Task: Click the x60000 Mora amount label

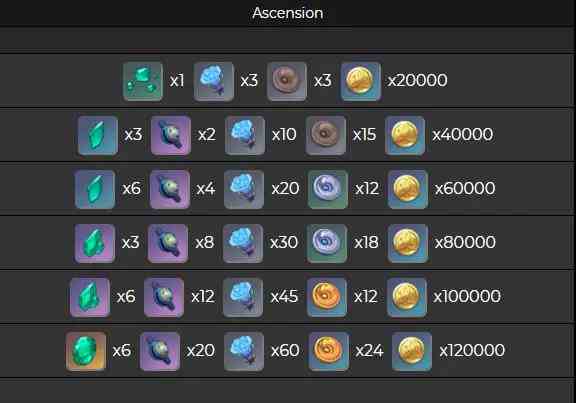Action: 465,188
